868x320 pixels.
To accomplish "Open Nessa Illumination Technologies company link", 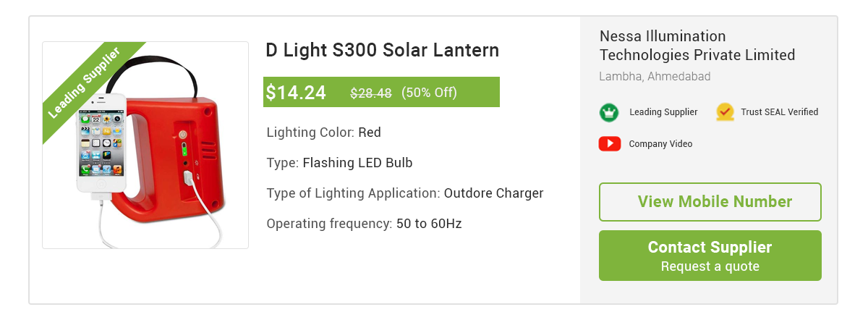I will [697, 46].
